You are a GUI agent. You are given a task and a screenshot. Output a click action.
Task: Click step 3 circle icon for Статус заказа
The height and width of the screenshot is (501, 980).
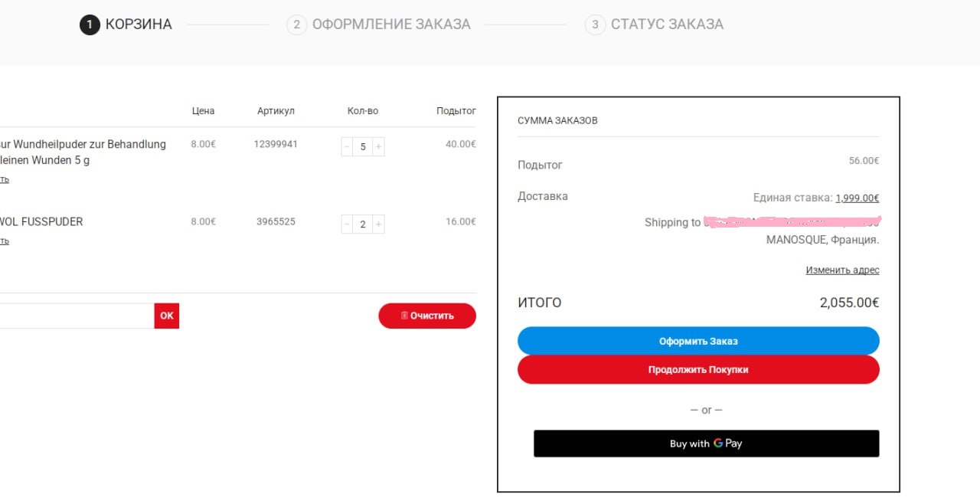[595, 25]
